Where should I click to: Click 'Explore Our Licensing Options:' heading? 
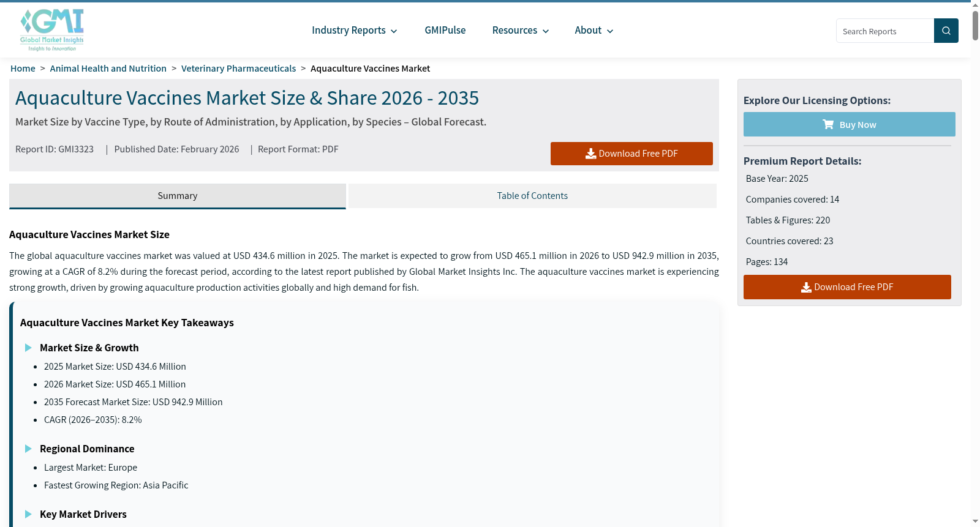pyautogui.click(x=817, y=100)
